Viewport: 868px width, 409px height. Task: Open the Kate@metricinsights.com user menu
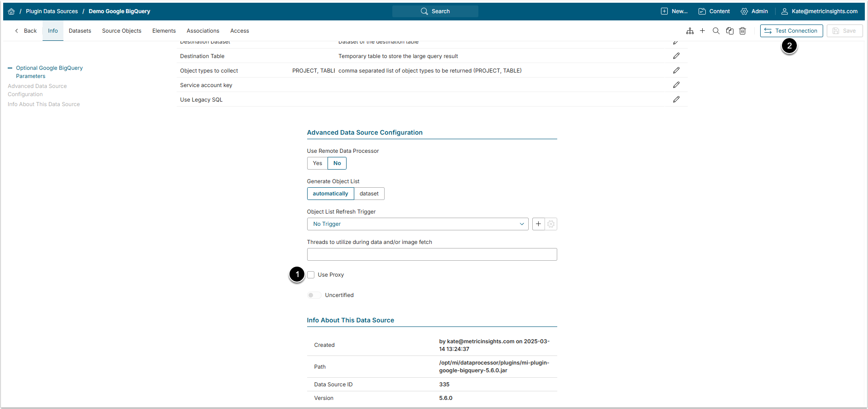(x=819, y=11)
